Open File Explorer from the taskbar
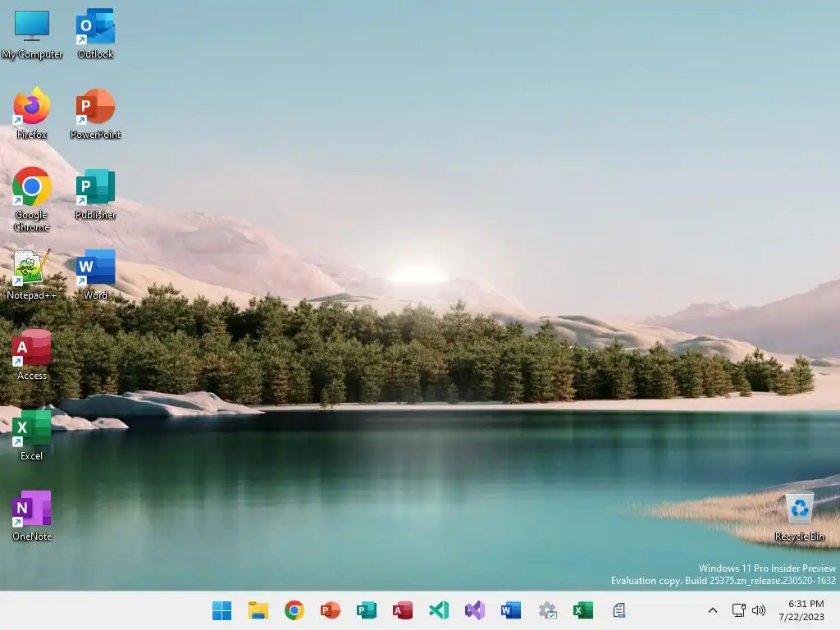This screenshot has width=840, height=630. point(258,610)
